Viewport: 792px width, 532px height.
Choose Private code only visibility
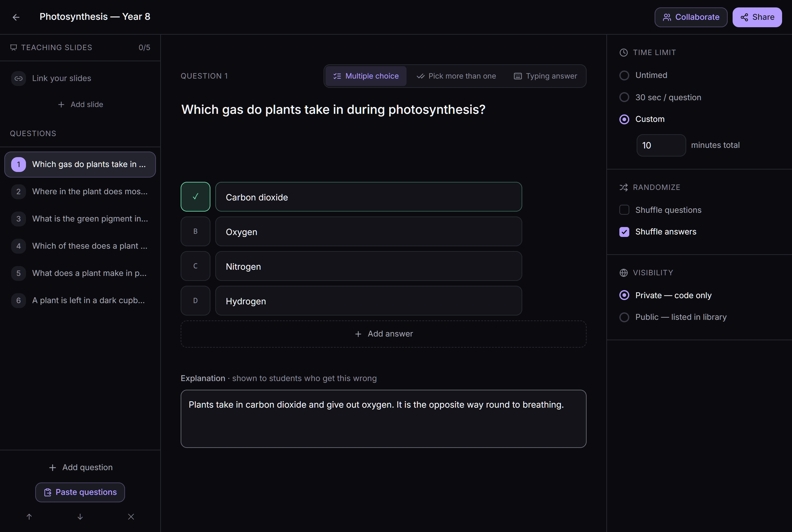[x=624, y=295]
